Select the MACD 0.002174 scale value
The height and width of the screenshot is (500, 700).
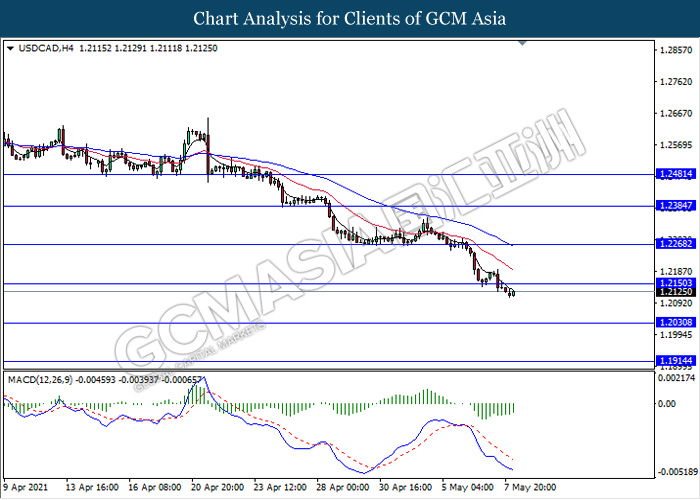point(676,378)
